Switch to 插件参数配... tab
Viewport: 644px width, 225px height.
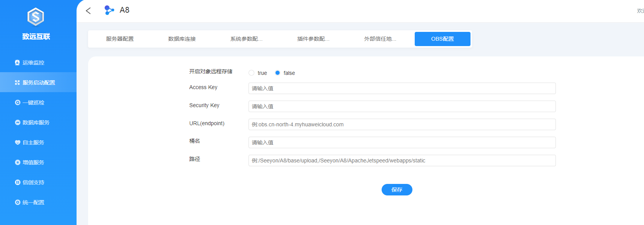(x=313, y=39)
